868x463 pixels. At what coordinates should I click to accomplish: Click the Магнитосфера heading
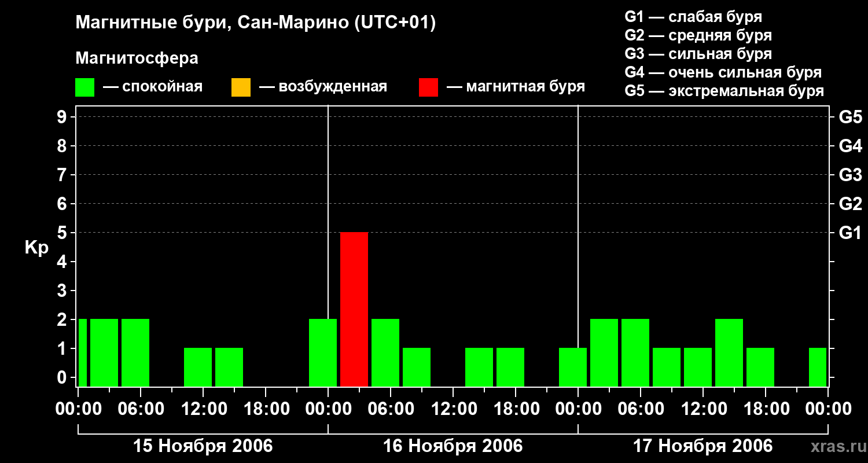[x=137, y=58]
